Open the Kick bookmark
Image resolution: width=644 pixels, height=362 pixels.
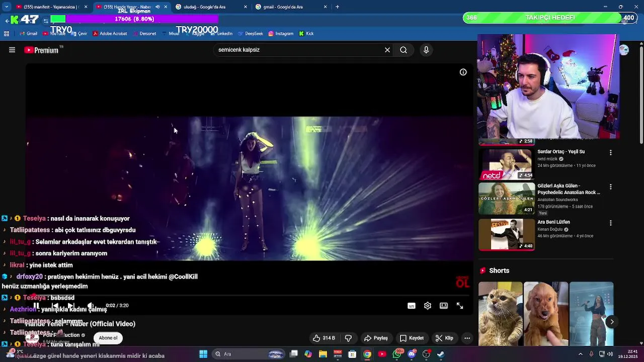click(306, 34)
